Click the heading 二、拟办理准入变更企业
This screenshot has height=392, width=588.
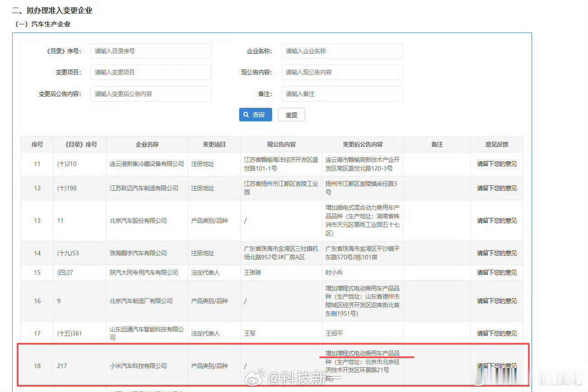point(52,10)
